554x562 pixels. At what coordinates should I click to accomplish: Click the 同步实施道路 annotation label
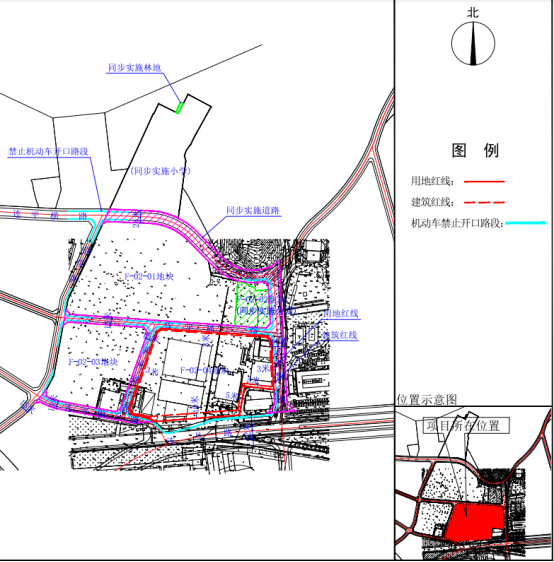coord(253,210)
